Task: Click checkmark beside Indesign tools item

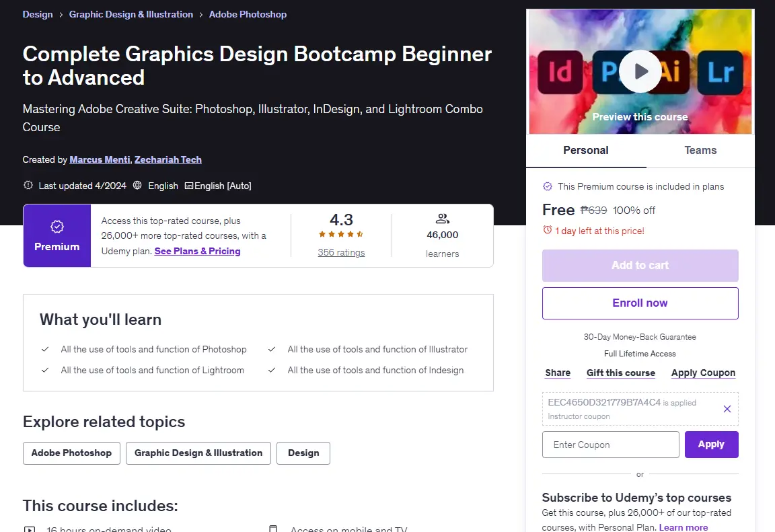Action: tap(272, 370)
